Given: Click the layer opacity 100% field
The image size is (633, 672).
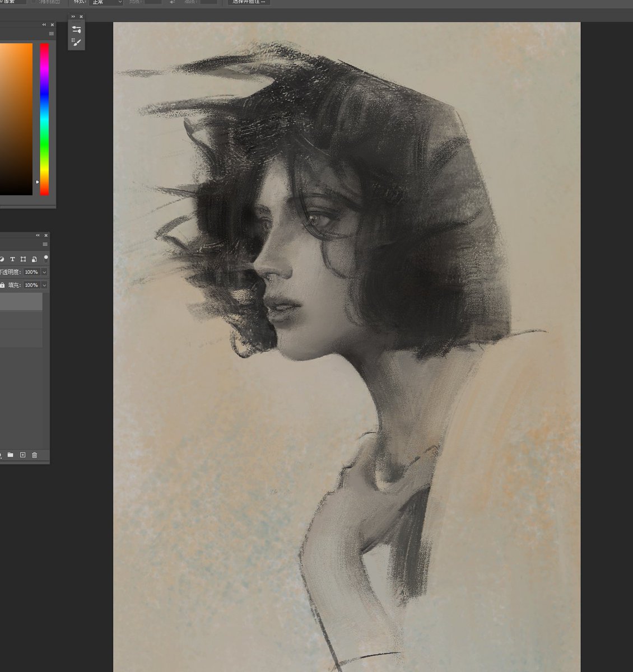Looking at the screenshot, I should click(x=31, y=272).
